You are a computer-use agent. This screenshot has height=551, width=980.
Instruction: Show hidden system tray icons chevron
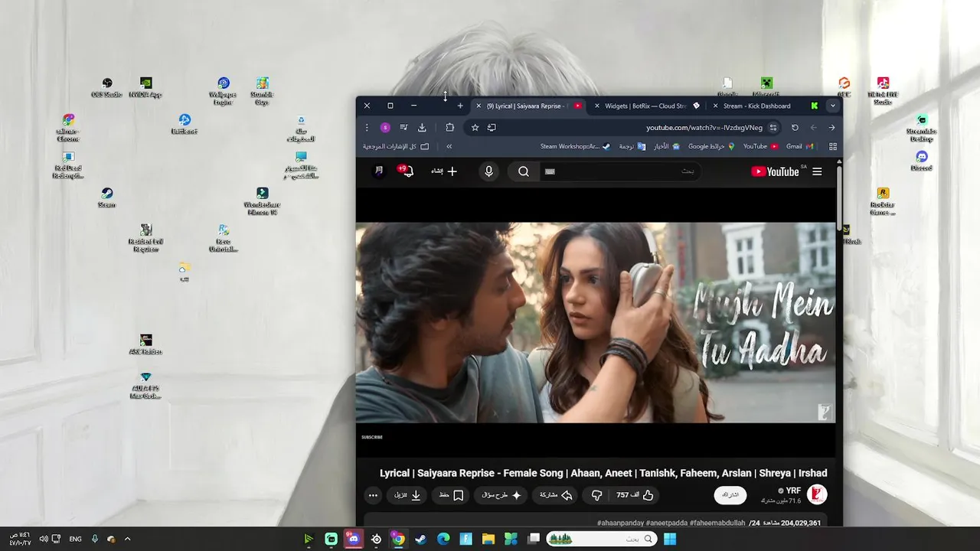pyautogui.click(x=127, y=539)
